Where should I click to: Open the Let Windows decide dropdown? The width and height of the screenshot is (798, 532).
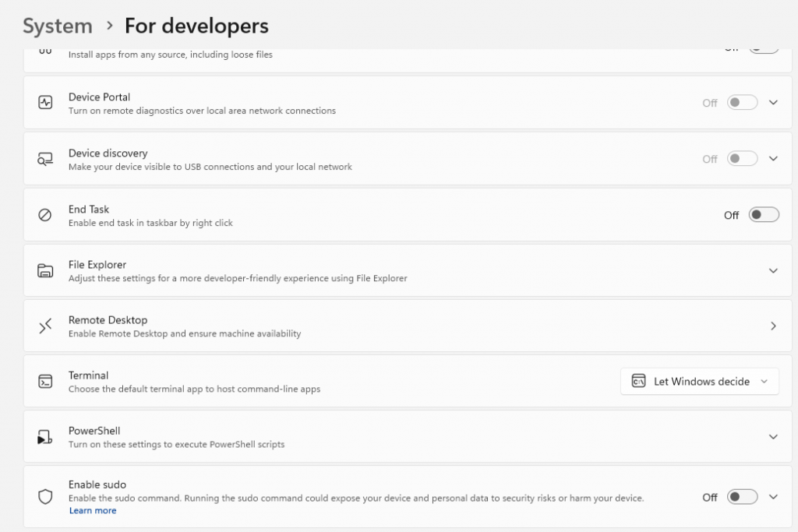click(x=699, y=382)
